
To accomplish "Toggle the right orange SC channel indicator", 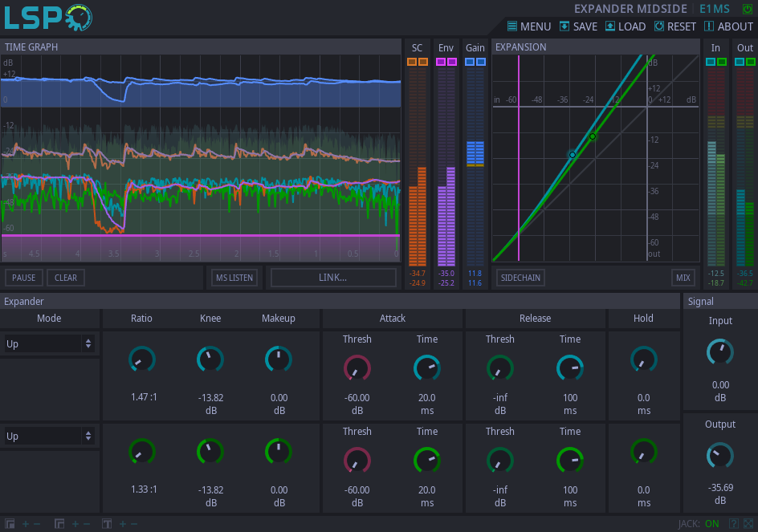I will pos(423,62).
